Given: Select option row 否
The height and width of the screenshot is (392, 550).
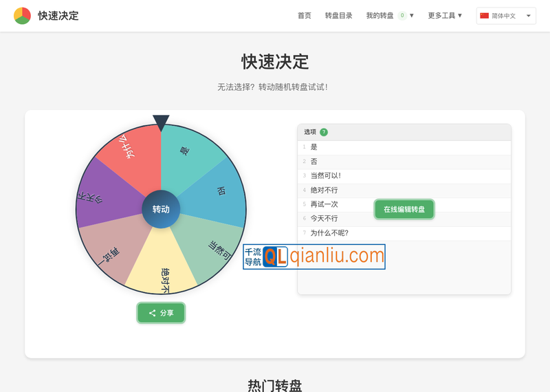Looking at the screenshot, I should [x=404, y=162].
